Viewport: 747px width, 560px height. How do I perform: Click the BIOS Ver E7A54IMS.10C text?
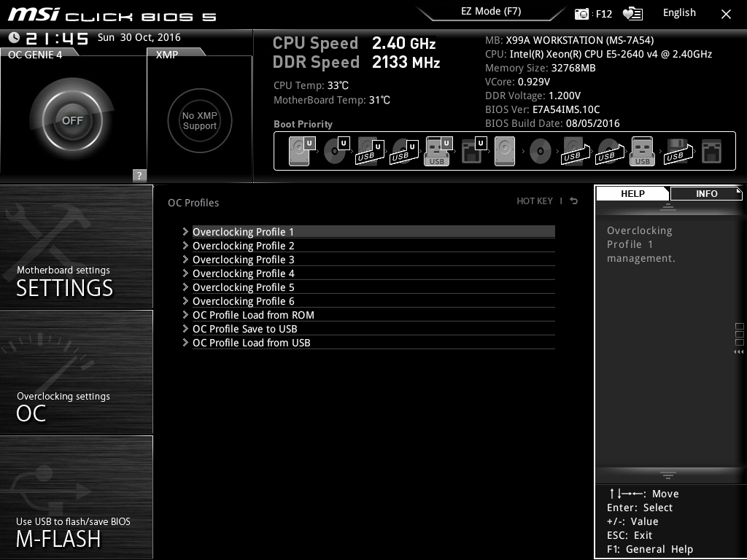coord(543,109)
